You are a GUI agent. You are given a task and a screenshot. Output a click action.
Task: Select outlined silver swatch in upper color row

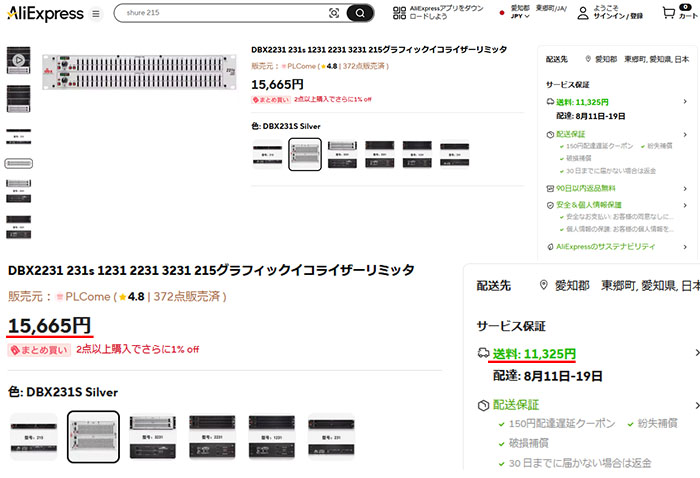(305, 154)
